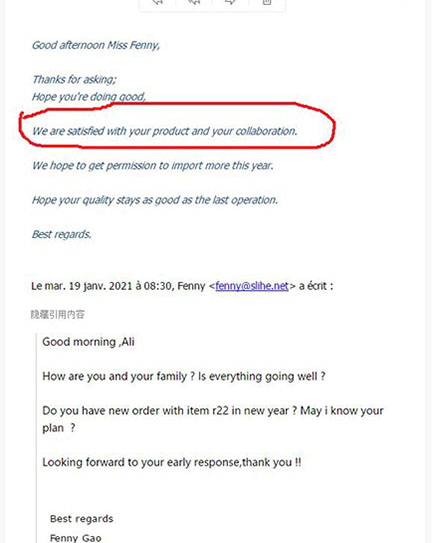This screenshot has width=432, height=543.
Task: Click the Reply arrow icon
Action: (x=158, y=2)
